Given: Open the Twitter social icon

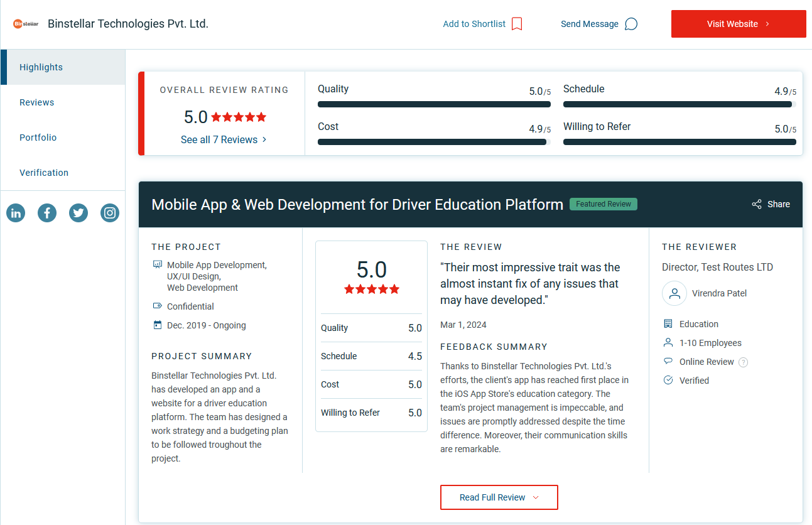Looking at the screenshot, I should 78,213.
